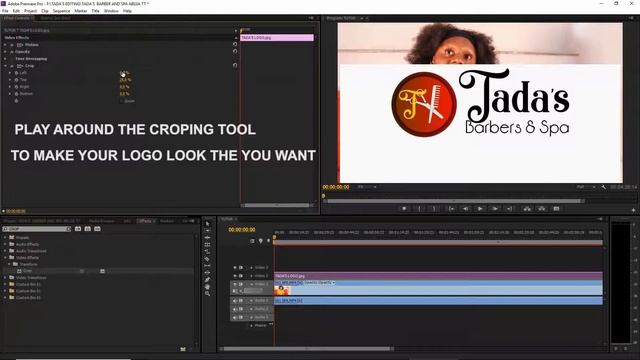This screenshot has height=360, width=640.
Task: Select the Track Select tool
Action: (x=207, y=231)
